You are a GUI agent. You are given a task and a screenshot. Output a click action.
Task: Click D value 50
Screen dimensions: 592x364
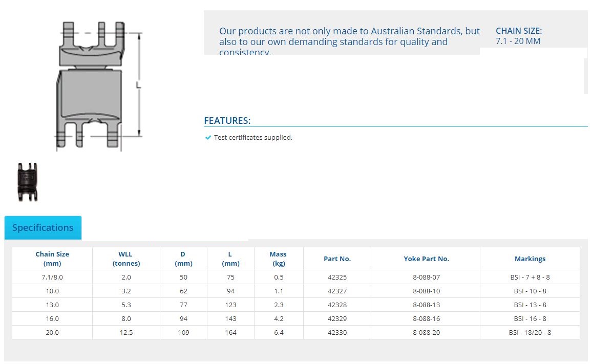point(183,277)
